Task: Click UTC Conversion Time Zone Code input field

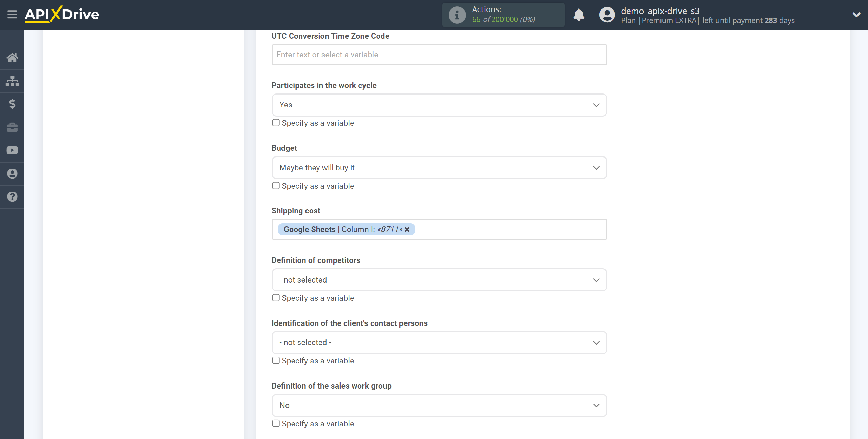Action: click(x=439, y=54)
